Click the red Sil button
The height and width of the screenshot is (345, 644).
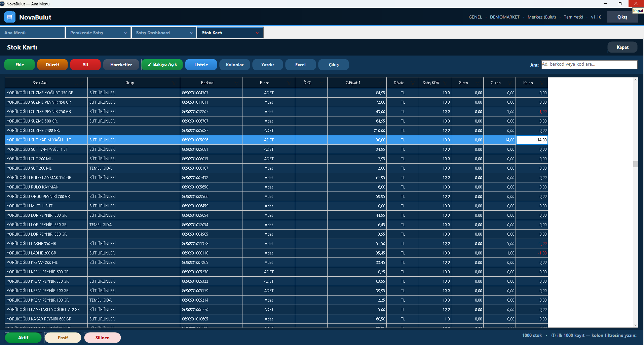coord(85,65)
